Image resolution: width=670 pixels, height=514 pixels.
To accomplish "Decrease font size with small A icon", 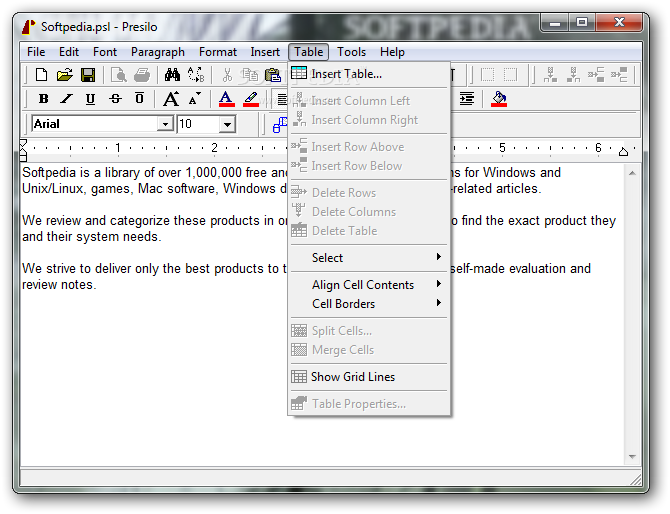I will (x=194, y=99).
